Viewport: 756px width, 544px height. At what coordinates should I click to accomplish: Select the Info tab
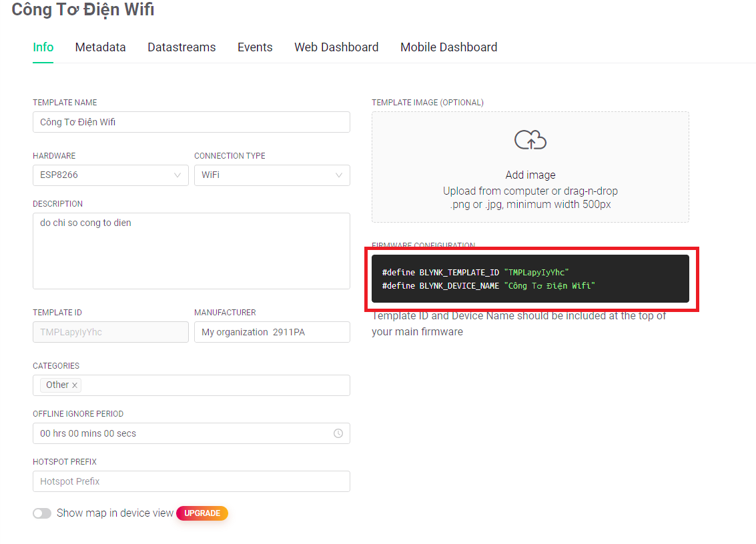(43, 47)
